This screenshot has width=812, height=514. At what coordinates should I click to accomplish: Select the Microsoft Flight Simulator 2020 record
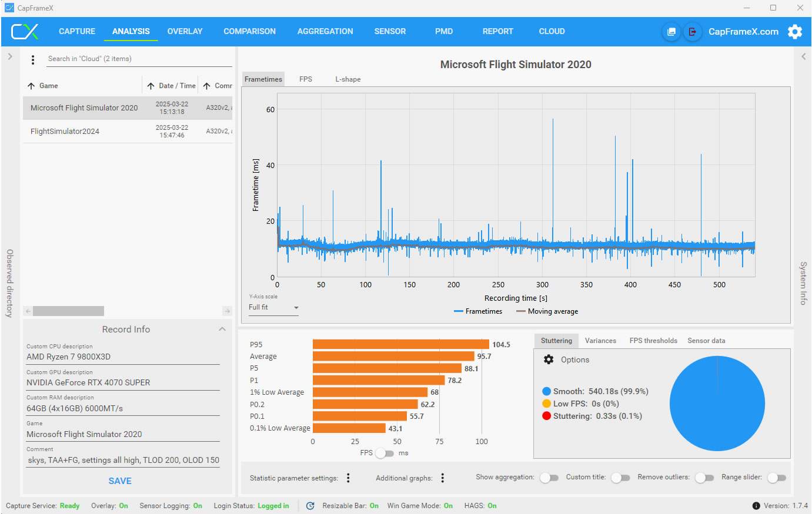128,108
